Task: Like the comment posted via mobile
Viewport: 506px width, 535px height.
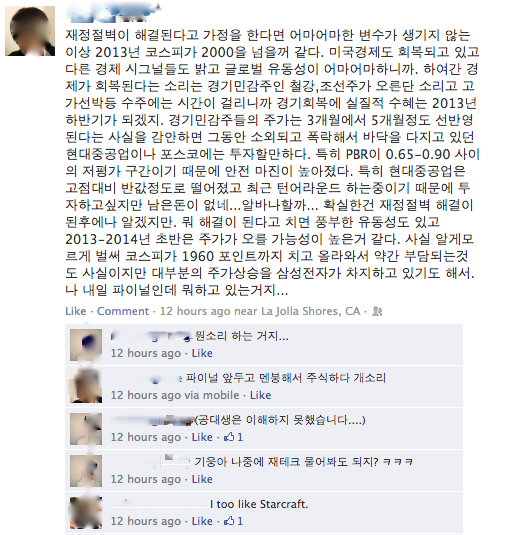Action: pyautogui.click(x=260, y=395)
